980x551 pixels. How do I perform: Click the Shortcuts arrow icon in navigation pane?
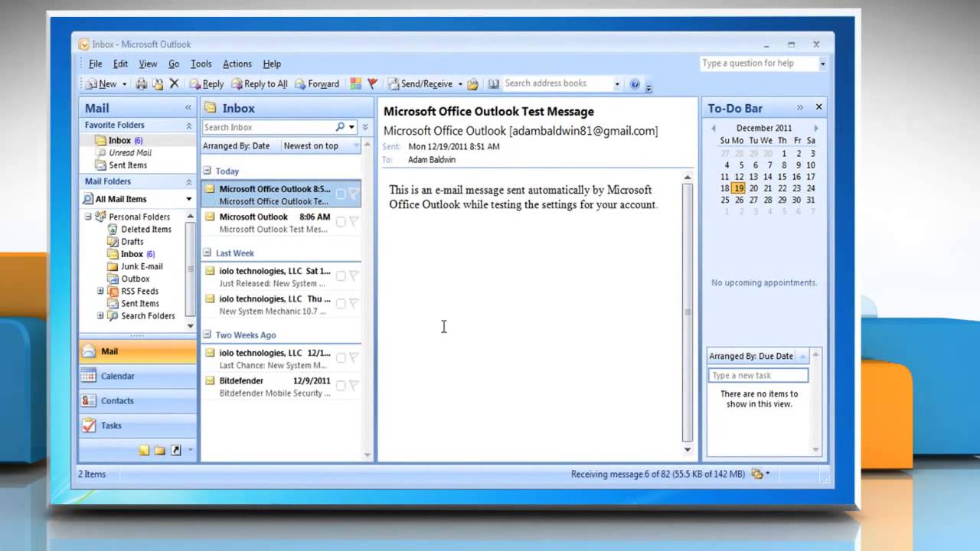point(176,451)
